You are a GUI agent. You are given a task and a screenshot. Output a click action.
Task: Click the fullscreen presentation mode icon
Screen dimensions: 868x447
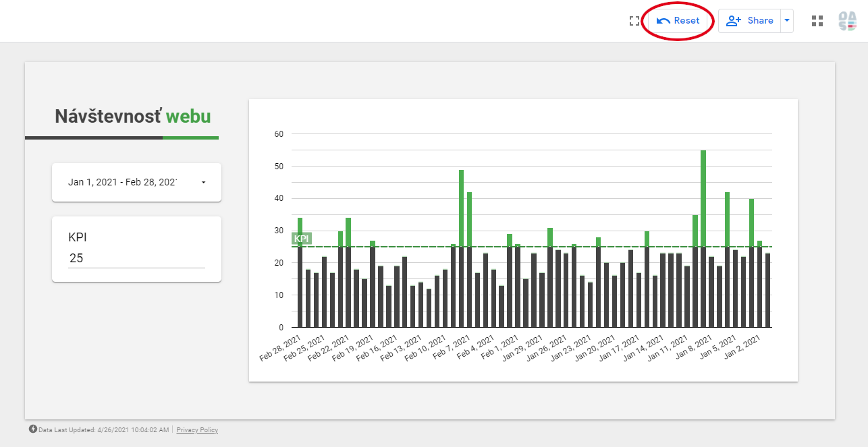pos(634,21)
